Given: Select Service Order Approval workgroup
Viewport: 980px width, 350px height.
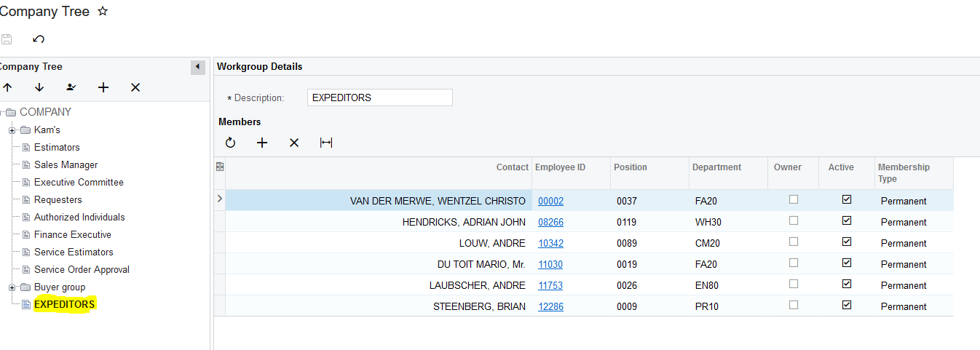Looking at the screenshot, I should (82, 269).
